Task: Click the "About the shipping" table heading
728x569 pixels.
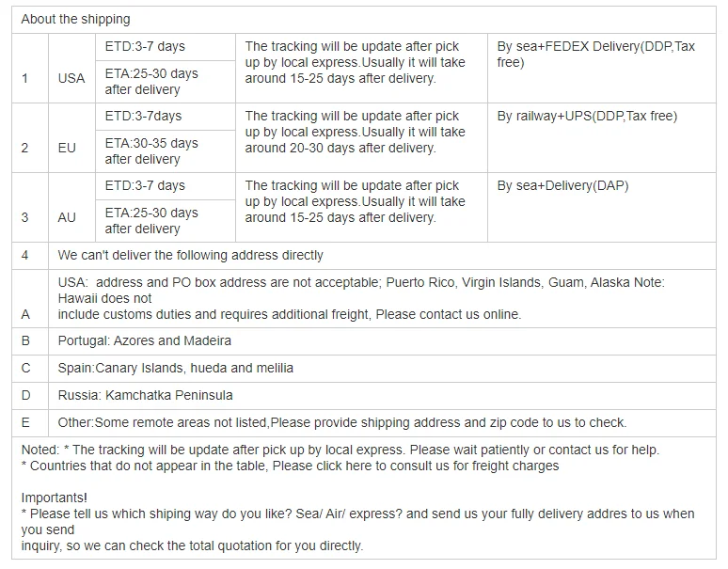Action: tap(76, 19)
